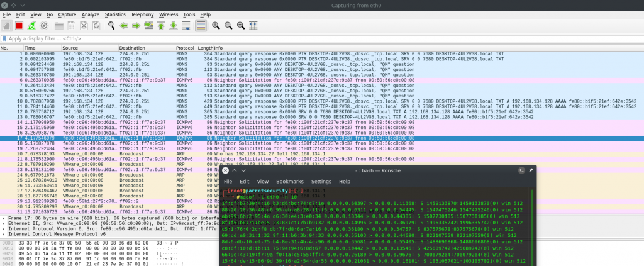Stop the running packet capture
Image resolution: width=644 pixels, height=266 pixels.
pos(19,25)
